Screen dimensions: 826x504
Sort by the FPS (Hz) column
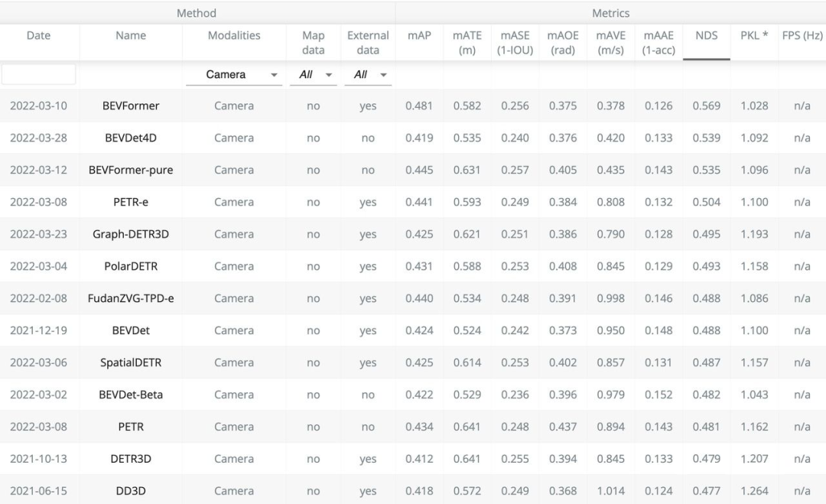pos(802,36)
